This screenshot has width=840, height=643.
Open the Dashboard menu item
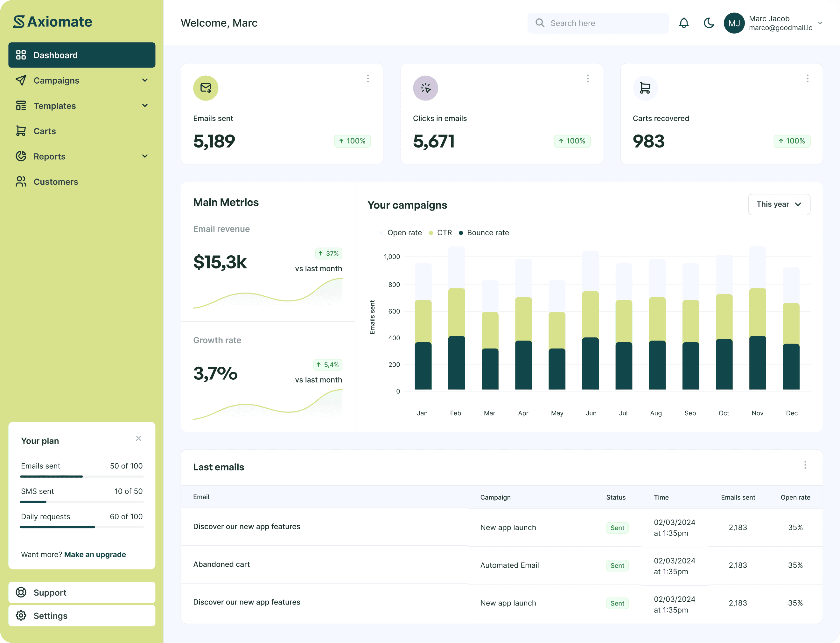coord(82,55)
